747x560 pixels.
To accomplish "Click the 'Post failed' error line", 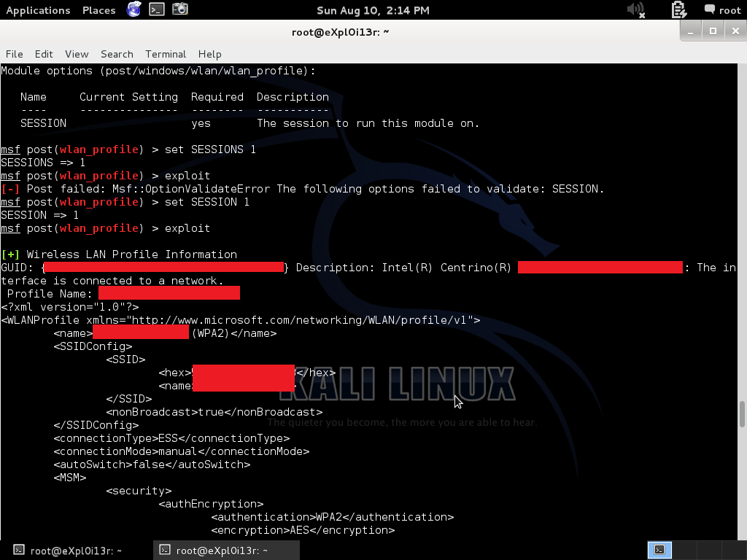I will coord(303,189).
